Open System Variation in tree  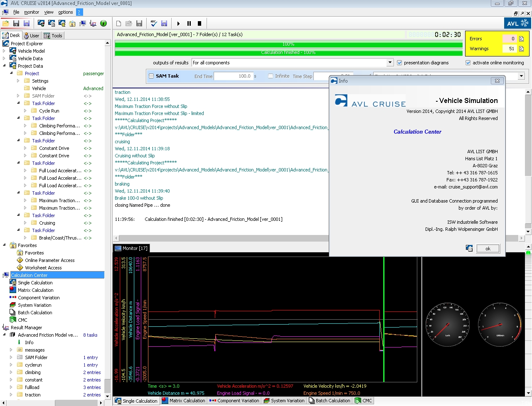[x=34, y=305]
